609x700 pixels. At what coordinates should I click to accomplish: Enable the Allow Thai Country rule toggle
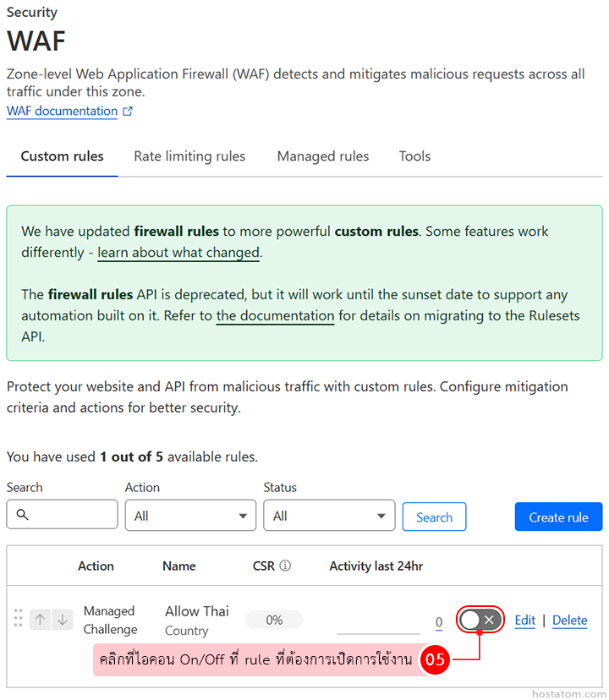click(480, 620)
